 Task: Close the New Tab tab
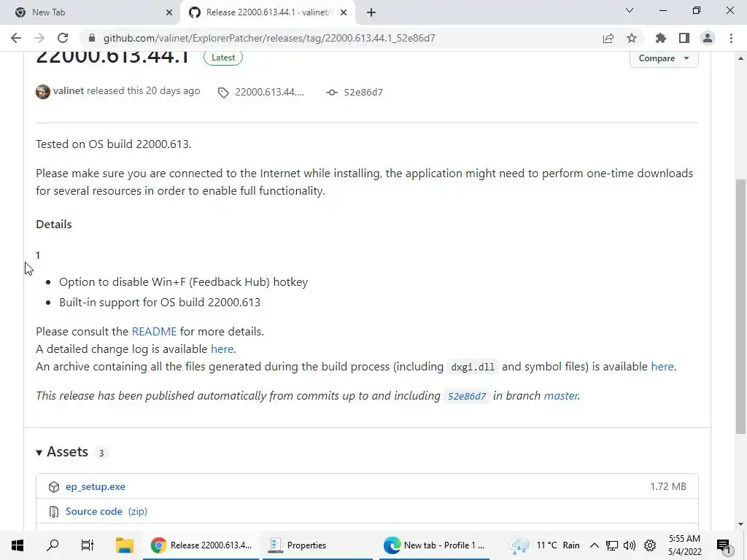[169, 12]
